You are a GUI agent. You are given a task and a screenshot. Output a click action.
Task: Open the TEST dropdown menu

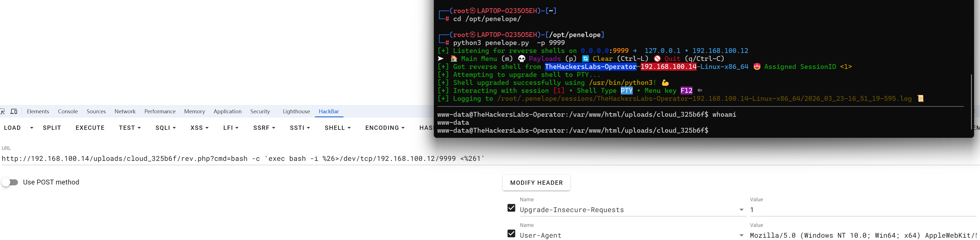point(130,128)
